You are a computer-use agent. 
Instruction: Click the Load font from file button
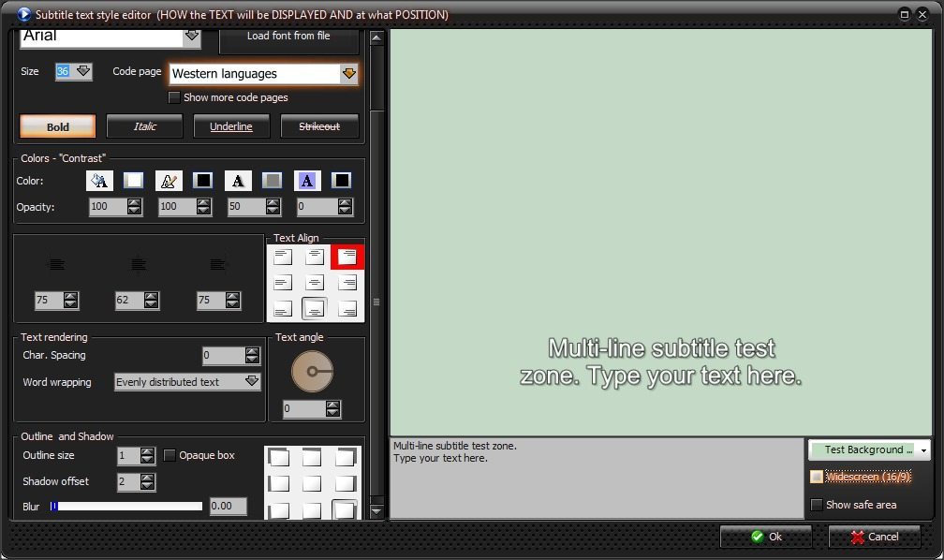click(288, 36)
